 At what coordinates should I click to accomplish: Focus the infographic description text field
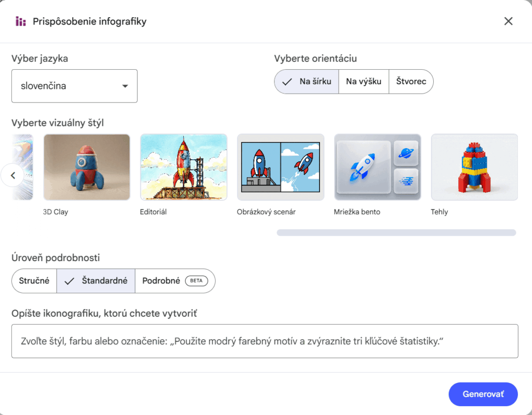[x=264, y=341]
